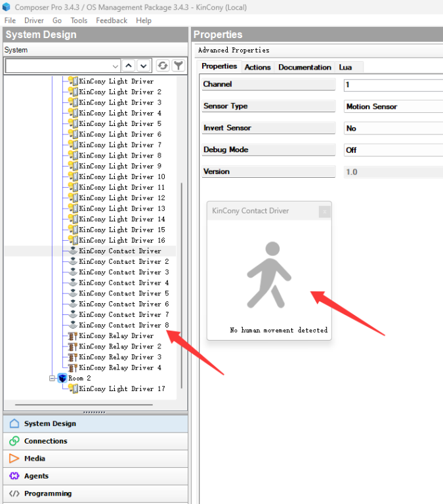Click the light bulb icon of KinCony Light Driver 2
Viewport: 443px width, 504px height.
74,92
